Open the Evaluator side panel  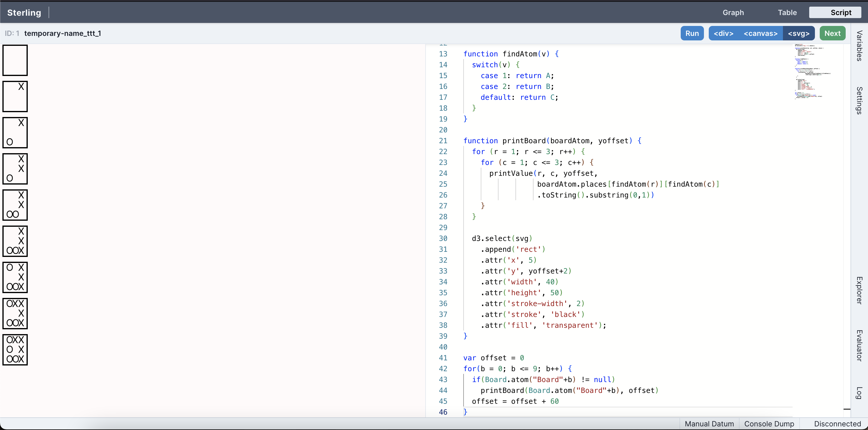[x=859, y=345]
